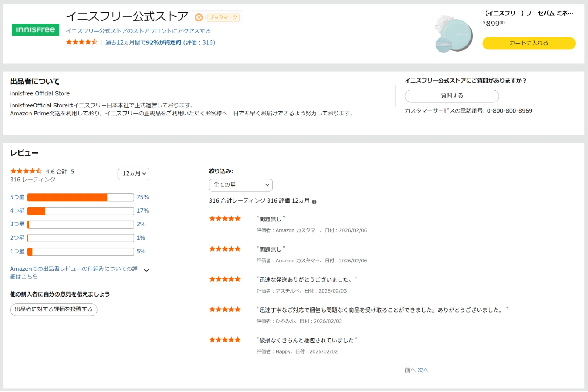
Task: Click the 5-star 75% progress bar
Action: [80, 197]
